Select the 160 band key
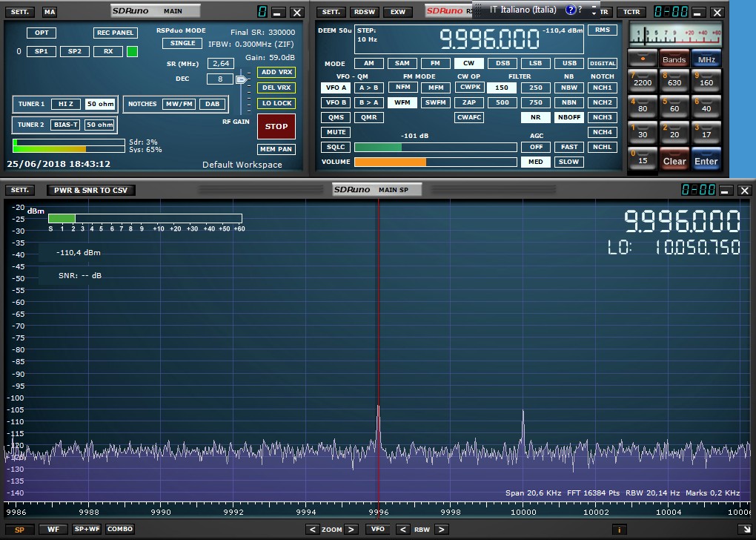Viewport: 756px width, 540px height. pyautogui.click(x=706, y=82)
